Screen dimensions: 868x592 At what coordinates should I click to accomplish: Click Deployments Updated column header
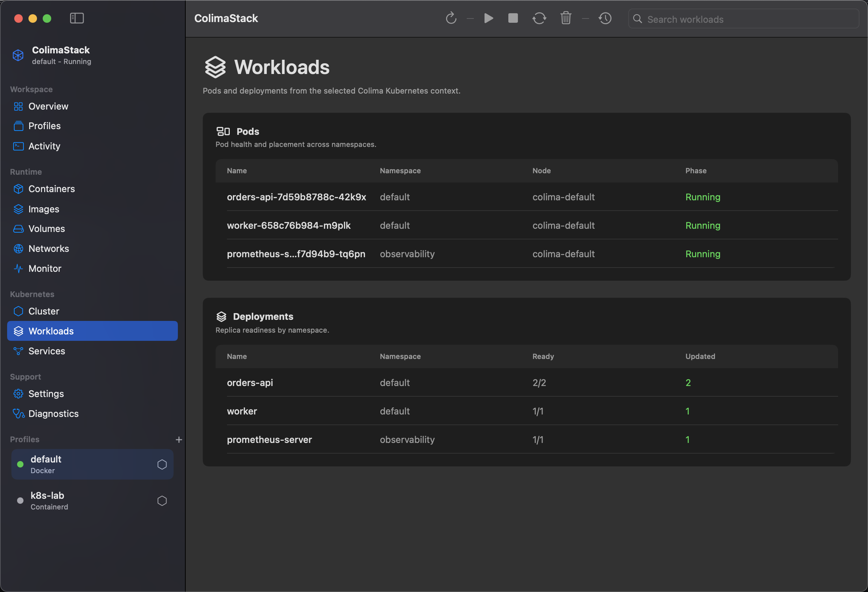pos(700,356)
